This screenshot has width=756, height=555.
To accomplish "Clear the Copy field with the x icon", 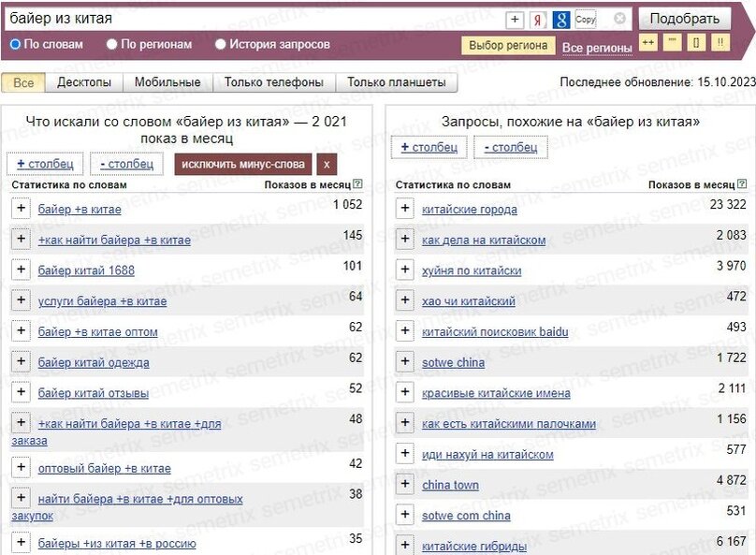I will 620,18.
